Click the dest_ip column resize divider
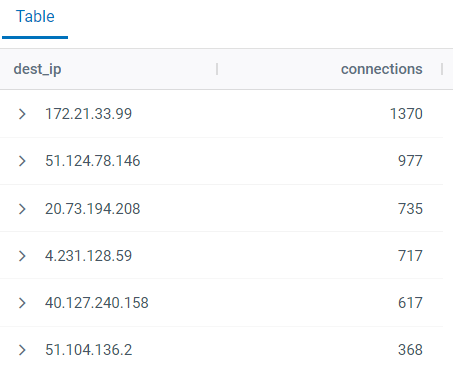This screenshot has height=371, width=453. [217, 69]
